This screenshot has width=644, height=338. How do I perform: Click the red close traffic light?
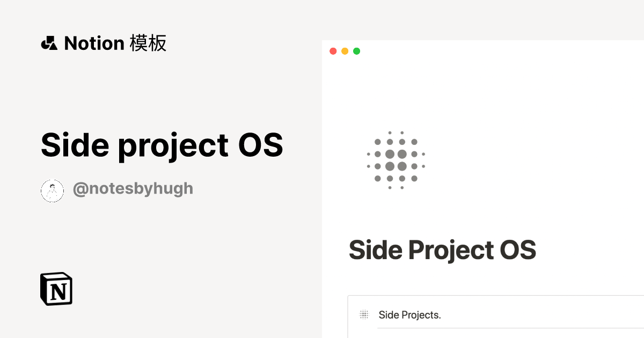pos(333,51)
